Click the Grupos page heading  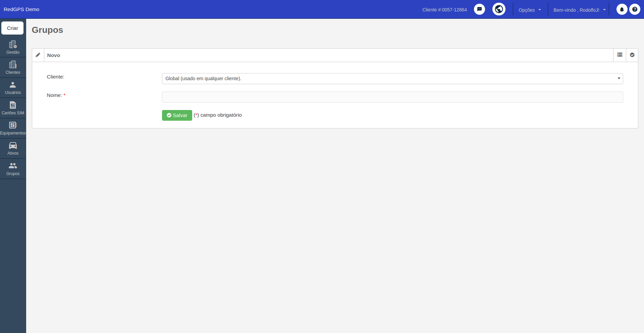pos(47,30)
